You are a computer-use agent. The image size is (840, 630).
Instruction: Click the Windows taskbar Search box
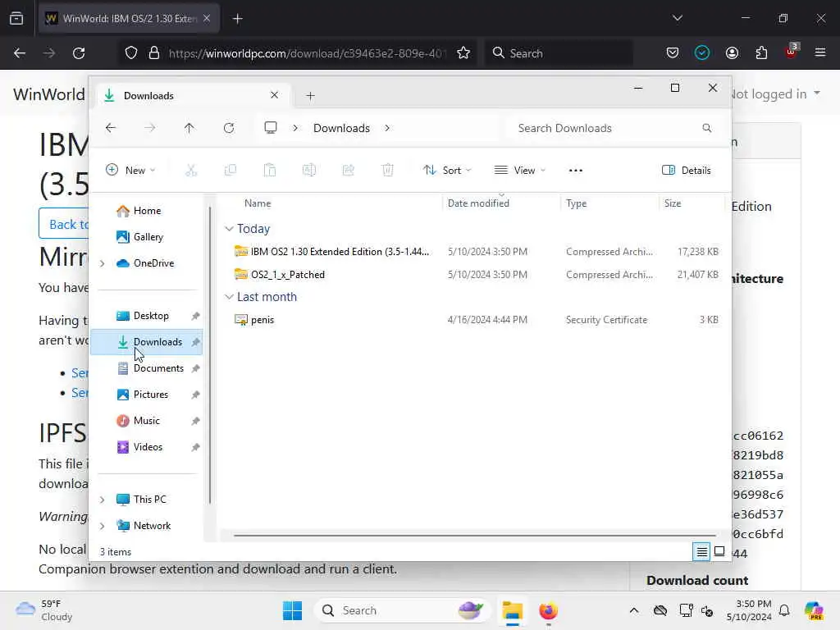402,610
